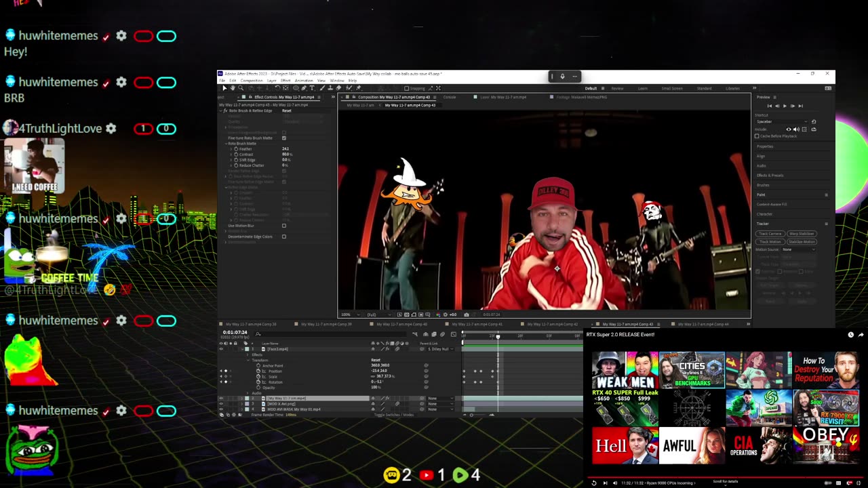The height and width of the screenshot is (488, 868).
Task: Expand the Reduce Chatter property
Action: 231,165
